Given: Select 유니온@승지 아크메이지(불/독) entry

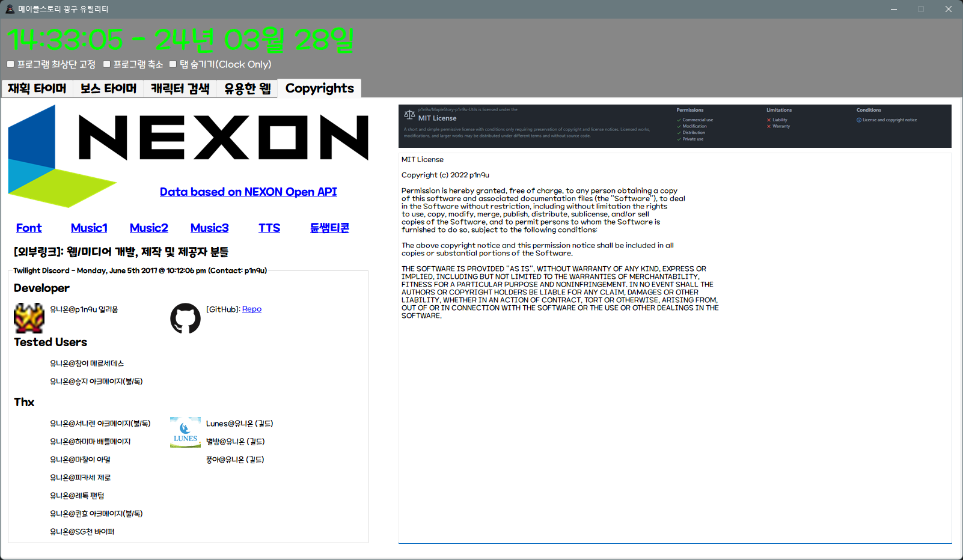Looking at the screenshot, I should coord(96,382).
